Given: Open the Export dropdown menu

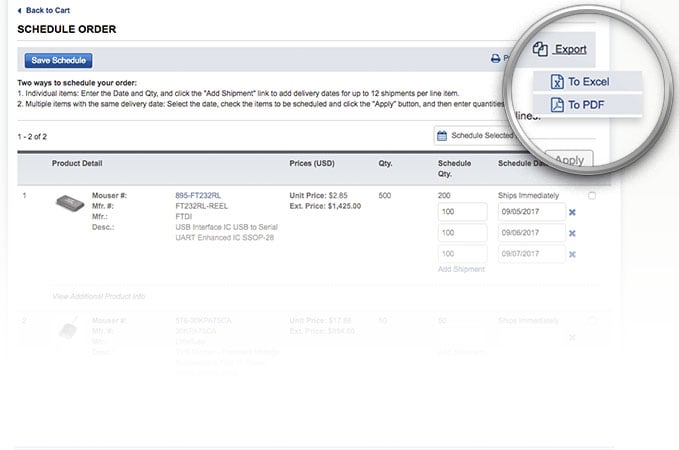Looking at the screenshot, I should click(x=571, y=49).
